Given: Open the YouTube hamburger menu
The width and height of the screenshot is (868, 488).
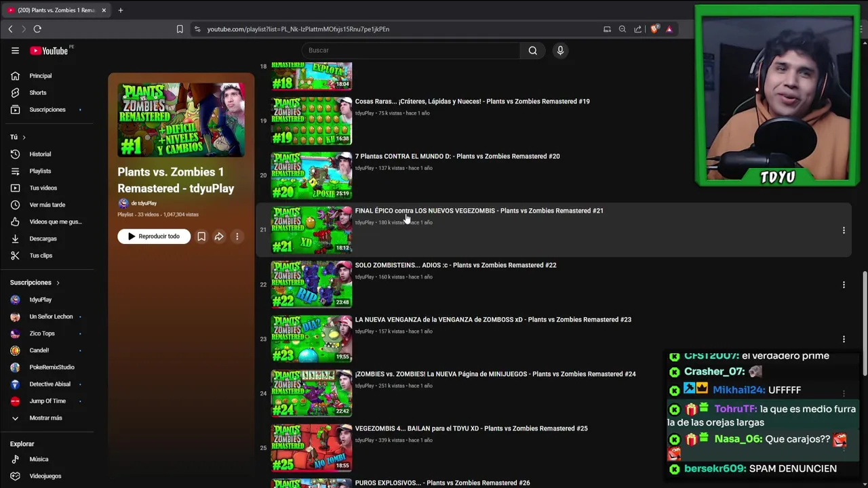Looking at the screenshot, I should pyautogui.click(x=15, y=50).
